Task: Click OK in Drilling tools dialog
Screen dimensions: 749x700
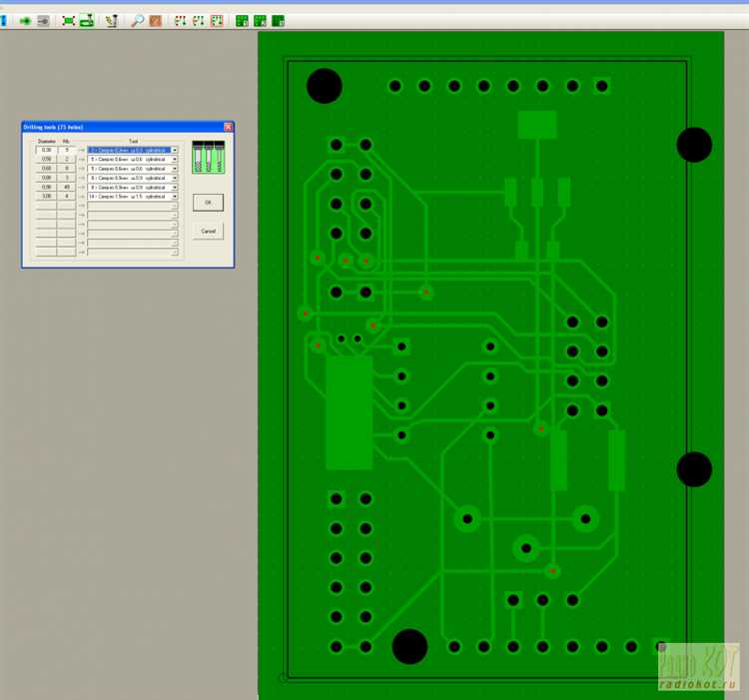Action: tap(208, 203)
